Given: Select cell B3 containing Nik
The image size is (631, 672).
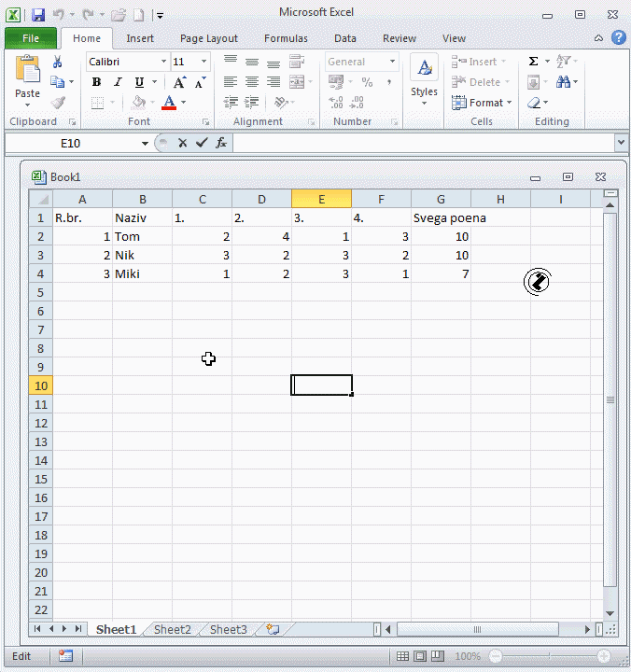Looking at the screenshot, I should 142,255.
